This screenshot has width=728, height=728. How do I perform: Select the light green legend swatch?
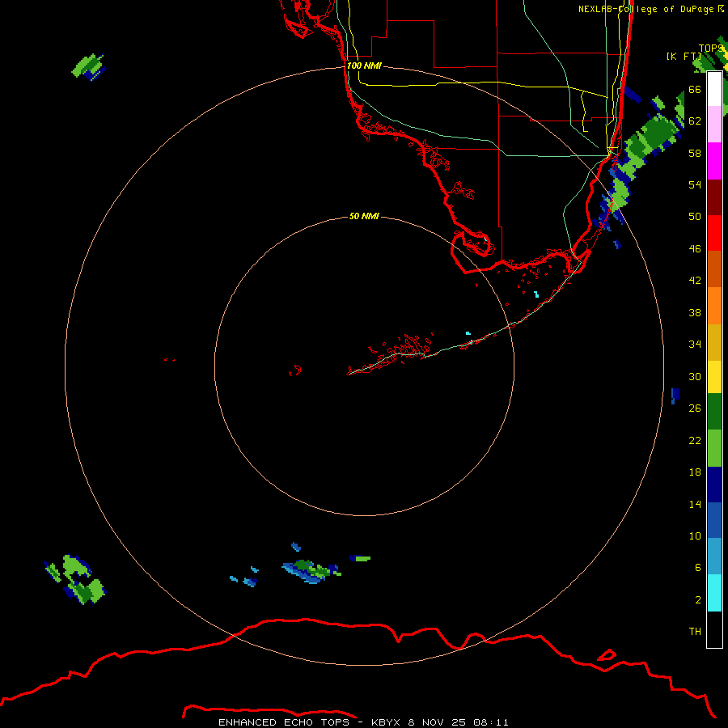coord(714,448)
